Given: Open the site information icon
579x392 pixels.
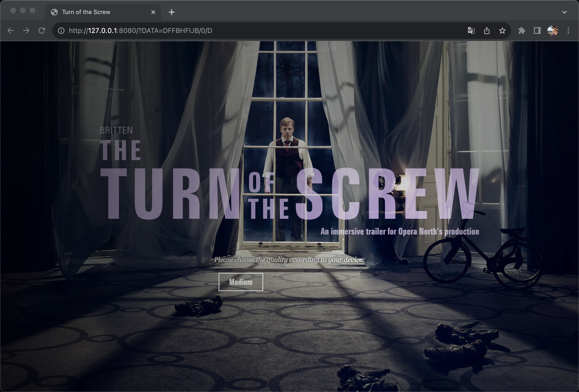Looking at the screenshot, I should point(61,31).
